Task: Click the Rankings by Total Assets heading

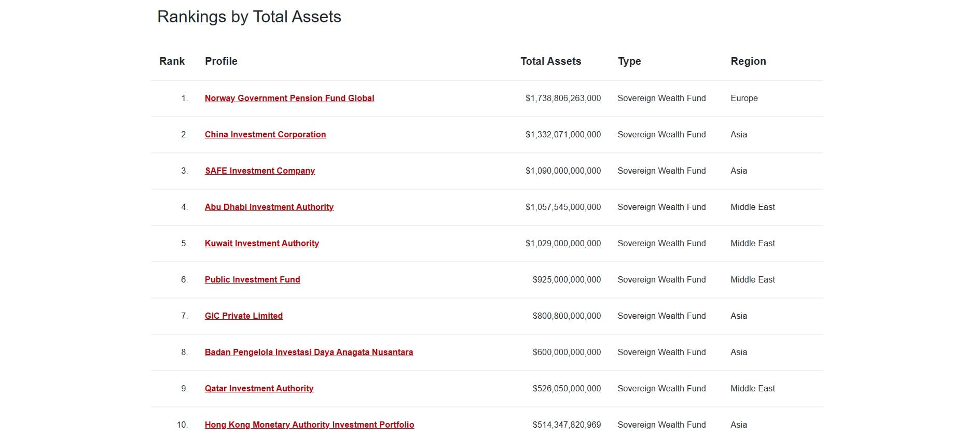Action: tap(249, 17)
